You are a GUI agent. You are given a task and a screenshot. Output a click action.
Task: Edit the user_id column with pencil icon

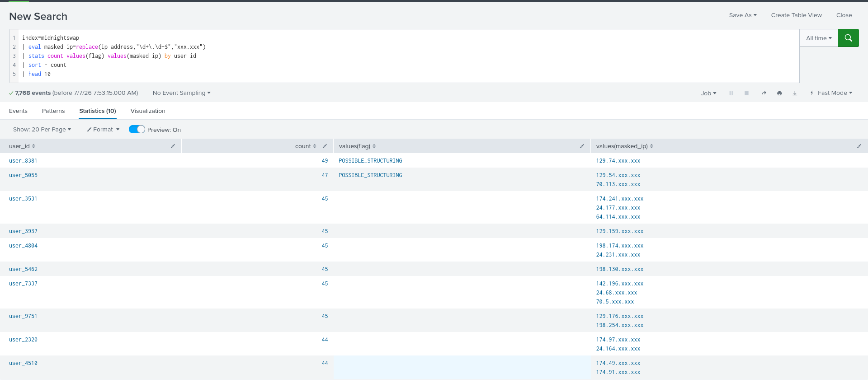point(173,146)
